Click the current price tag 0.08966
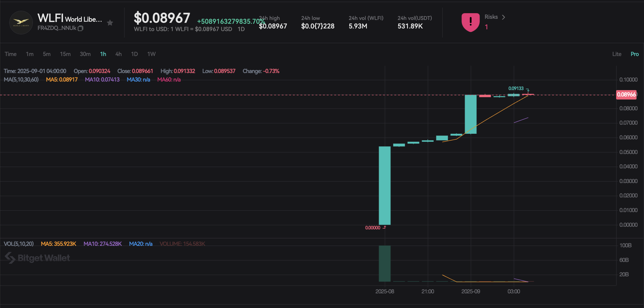The image size is (644, 308). [x=626, y=94]
